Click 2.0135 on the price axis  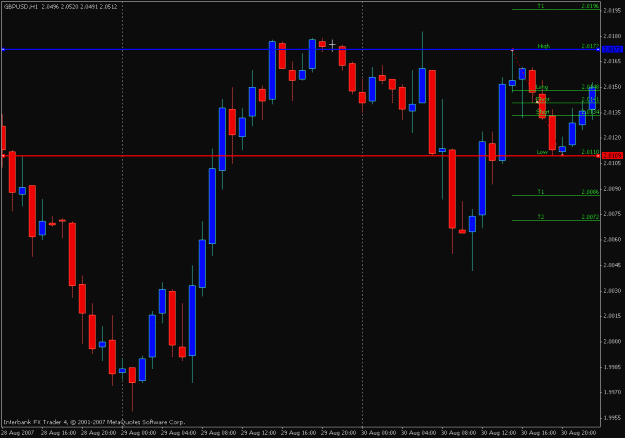point(612,112)
